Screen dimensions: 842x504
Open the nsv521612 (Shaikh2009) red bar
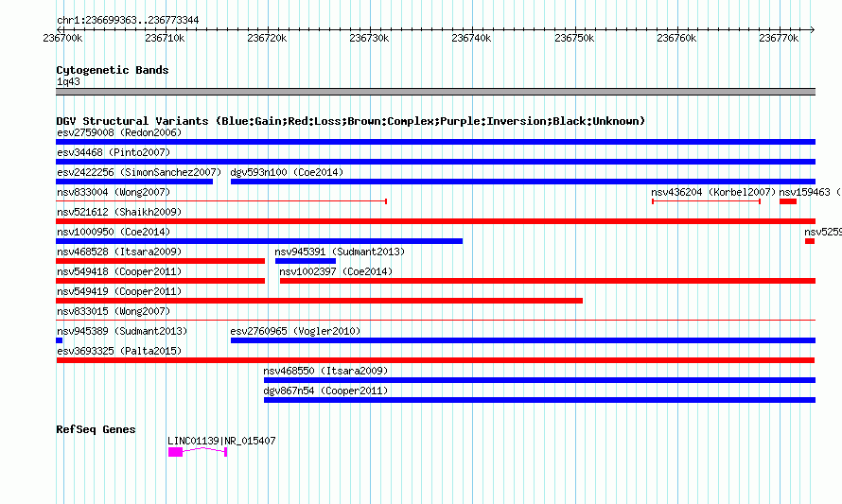click(435, 221)
